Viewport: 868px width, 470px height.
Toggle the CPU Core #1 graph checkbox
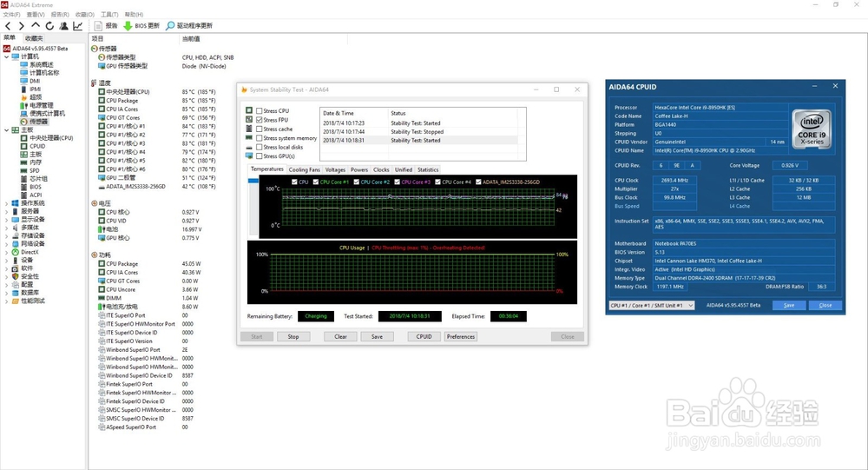pos(316,182)
